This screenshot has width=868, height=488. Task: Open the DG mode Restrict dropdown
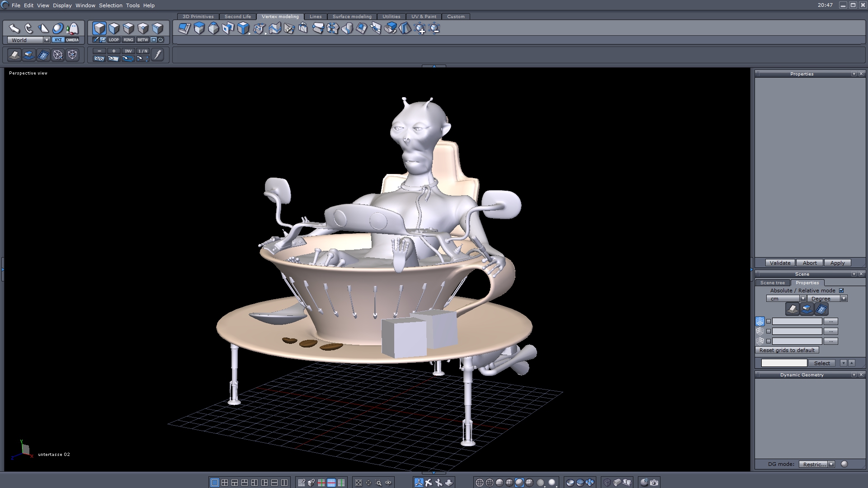831,464
